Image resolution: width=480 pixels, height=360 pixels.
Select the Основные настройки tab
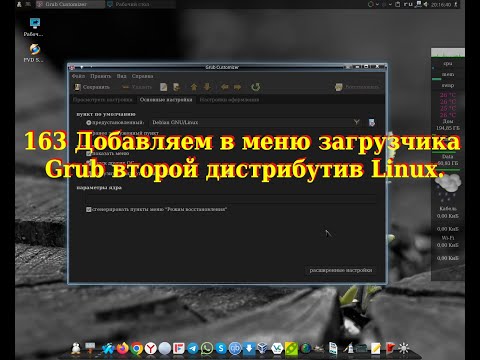pos(166,100)
